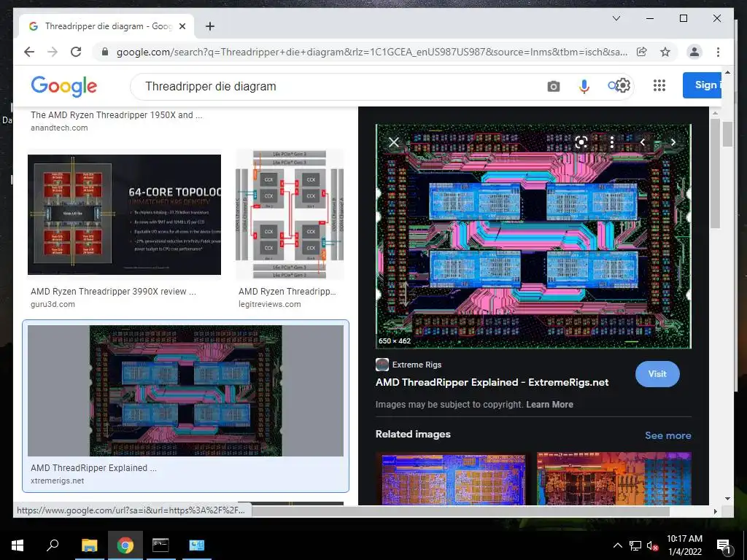The image size is (747, 560).
Task: Open a new tab with the plus button
Action: point(209,26)
